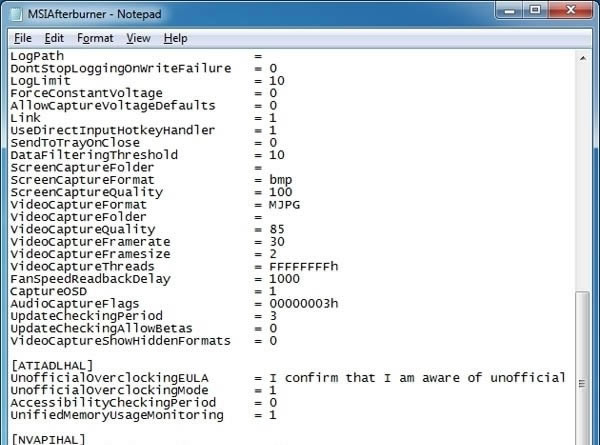
Task: Click on SendToTrayOnClose setting
Action: (75, 143)
